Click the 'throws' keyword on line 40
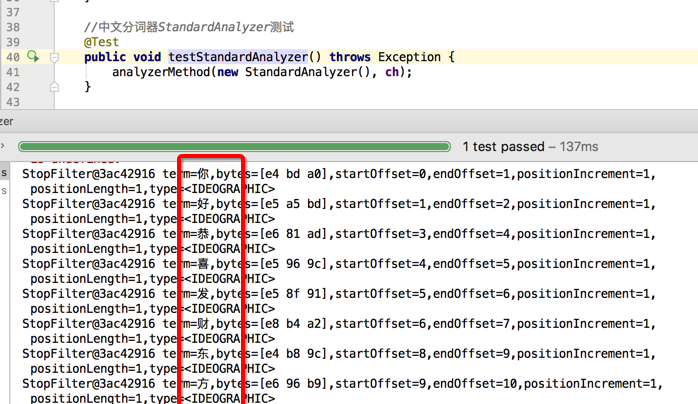Image resolution: width=698 pixels, height=404 pixels. 350,57
